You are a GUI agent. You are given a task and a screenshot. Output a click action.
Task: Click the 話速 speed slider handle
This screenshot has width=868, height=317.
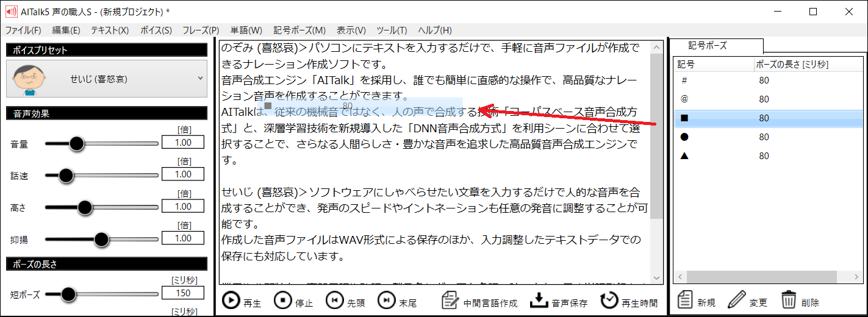pyautogui.click(x=66, y=176)
